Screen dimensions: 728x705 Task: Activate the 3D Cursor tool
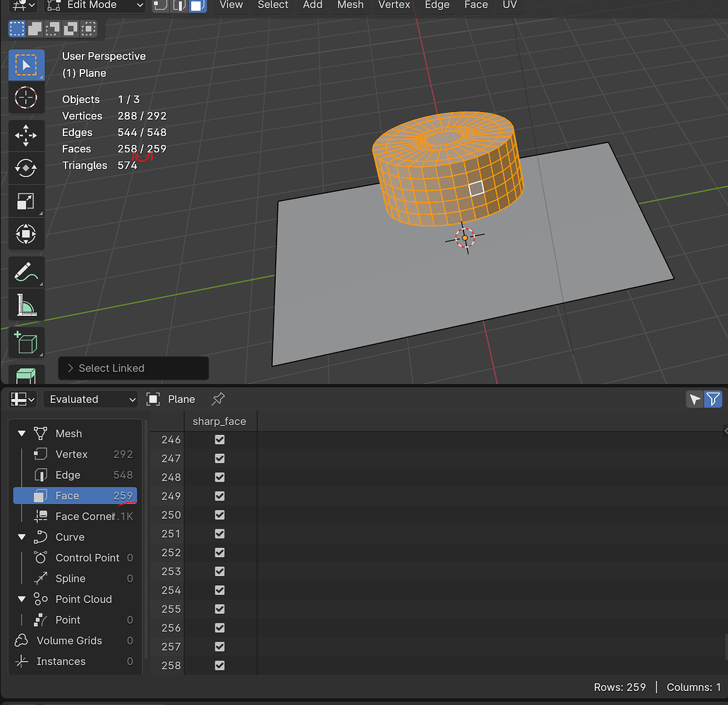click(x=26, y=97)
